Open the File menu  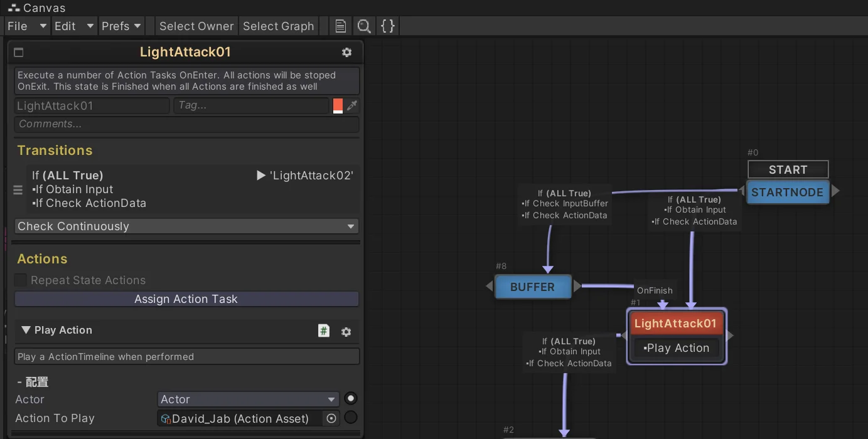pos(27,26)
